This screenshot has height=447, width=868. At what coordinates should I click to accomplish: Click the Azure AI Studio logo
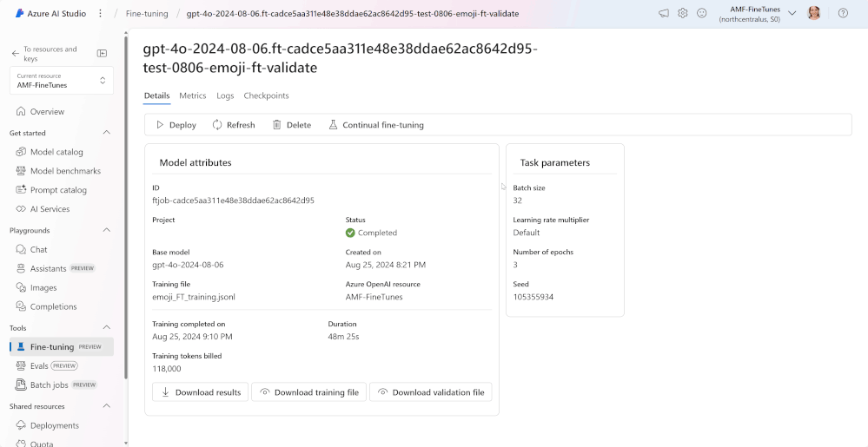[x=20, y=13]
